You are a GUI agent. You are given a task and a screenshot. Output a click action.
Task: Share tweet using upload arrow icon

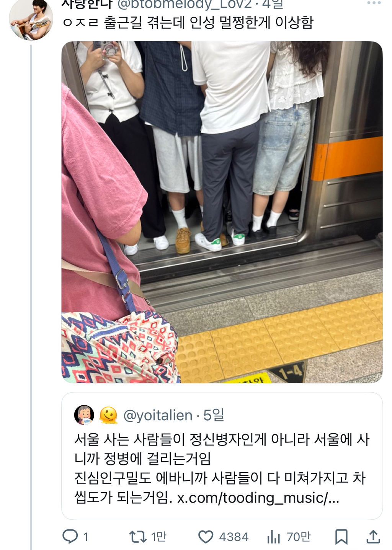(373, 537)
